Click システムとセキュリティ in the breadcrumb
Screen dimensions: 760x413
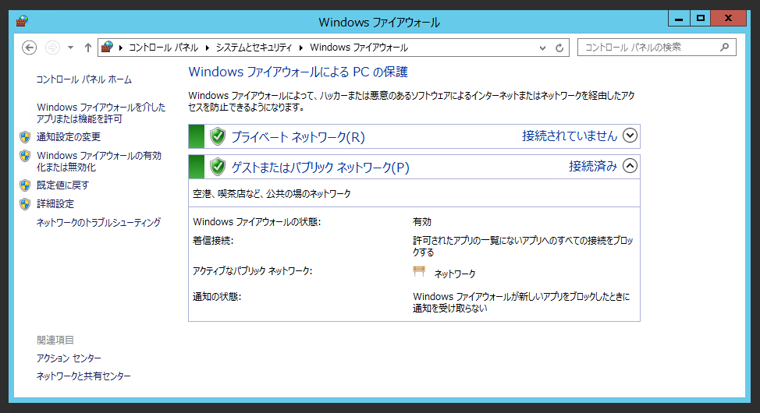(x=253, y=48)
